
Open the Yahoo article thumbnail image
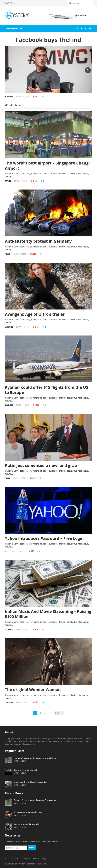point(48,510)
